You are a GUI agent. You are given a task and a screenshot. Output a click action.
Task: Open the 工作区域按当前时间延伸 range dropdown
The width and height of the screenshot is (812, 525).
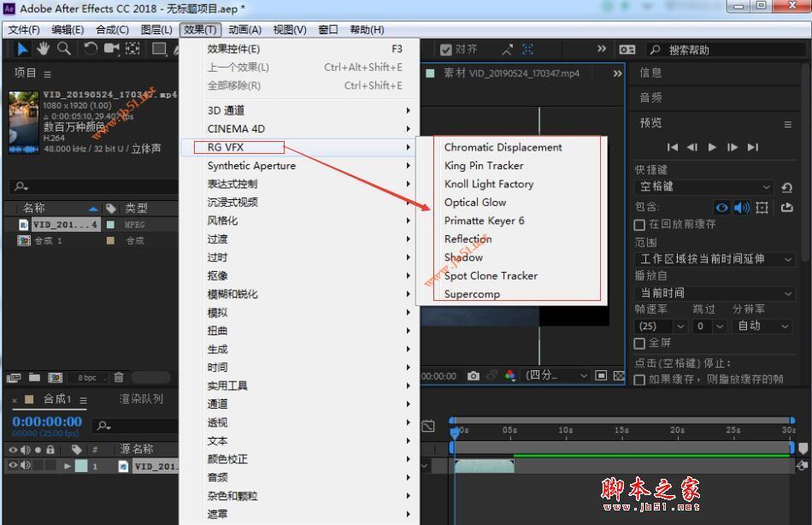coord(715,258)
